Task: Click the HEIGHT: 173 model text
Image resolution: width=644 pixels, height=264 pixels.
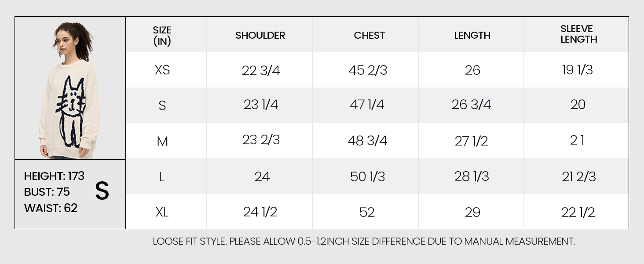Action: (x=54, y=176)
